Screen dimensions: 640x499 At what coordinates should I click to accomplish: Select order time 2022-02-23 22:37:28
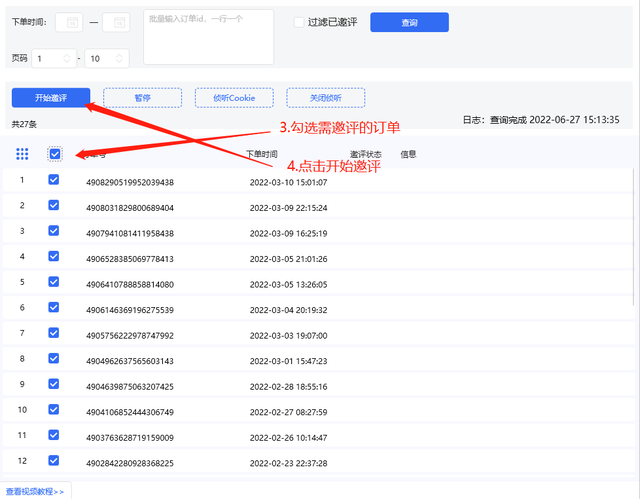[289, 463]
